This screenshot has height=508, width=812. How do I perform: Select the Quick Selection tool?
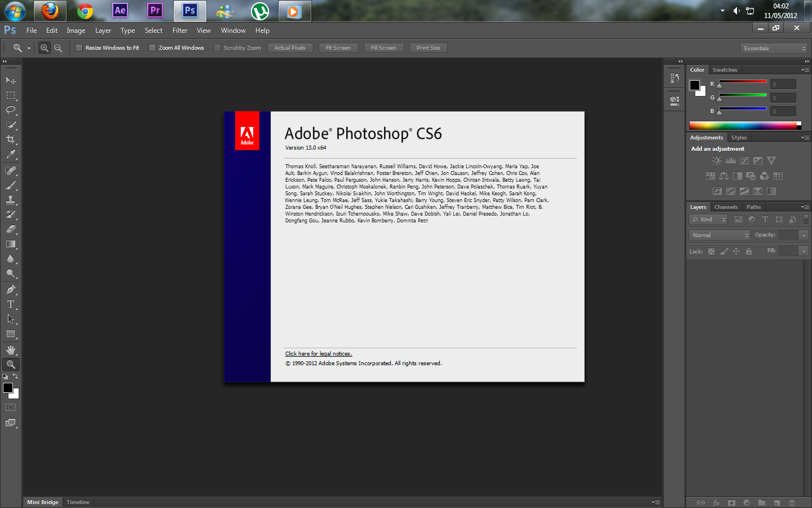point(11,125)
